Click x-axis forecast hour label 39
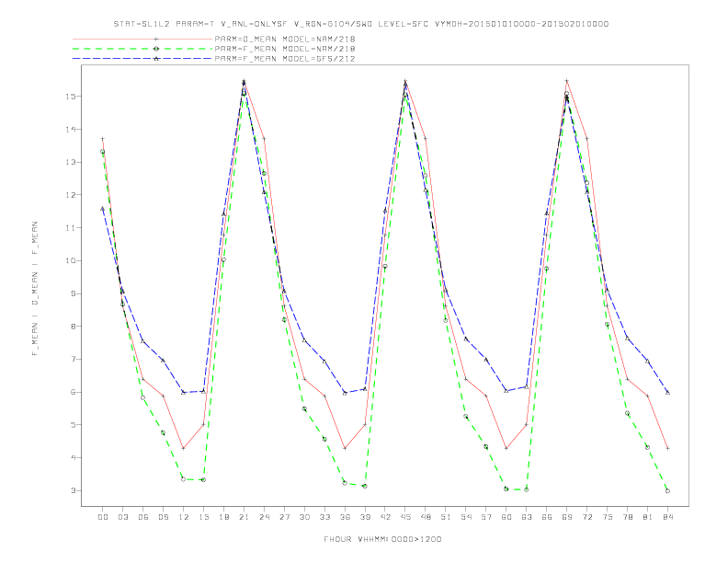This screenshot has width=728, height=563. [x=365, y=517]
